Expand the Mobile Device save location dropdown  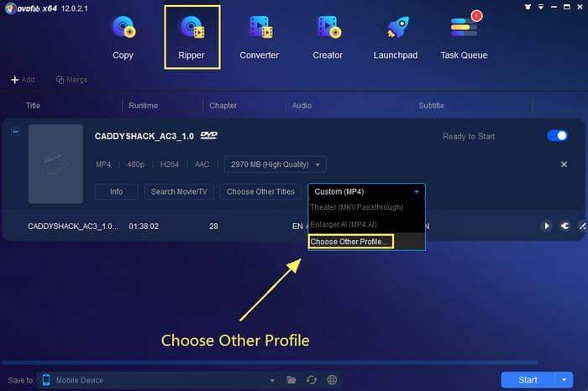[272, 380]
